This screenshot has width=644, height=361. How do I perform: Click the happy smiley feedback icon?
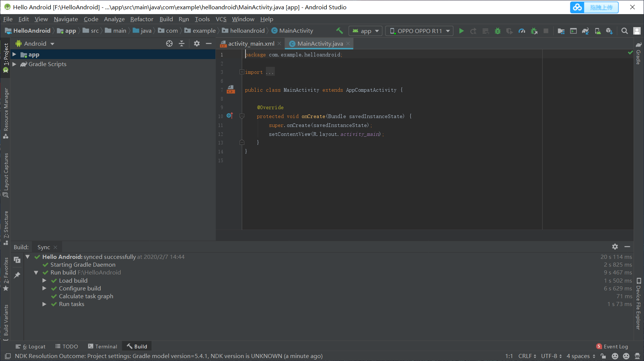click(615, 356)
